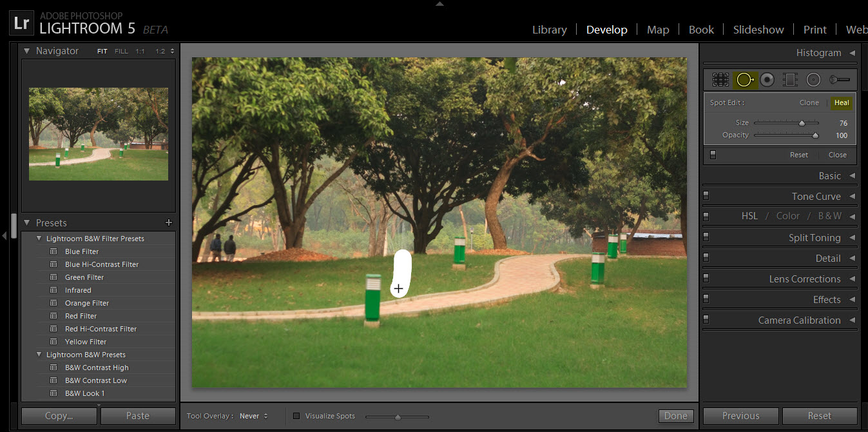Select the Adjustment Brush tool
868x432 pixels.
(839, 79)
